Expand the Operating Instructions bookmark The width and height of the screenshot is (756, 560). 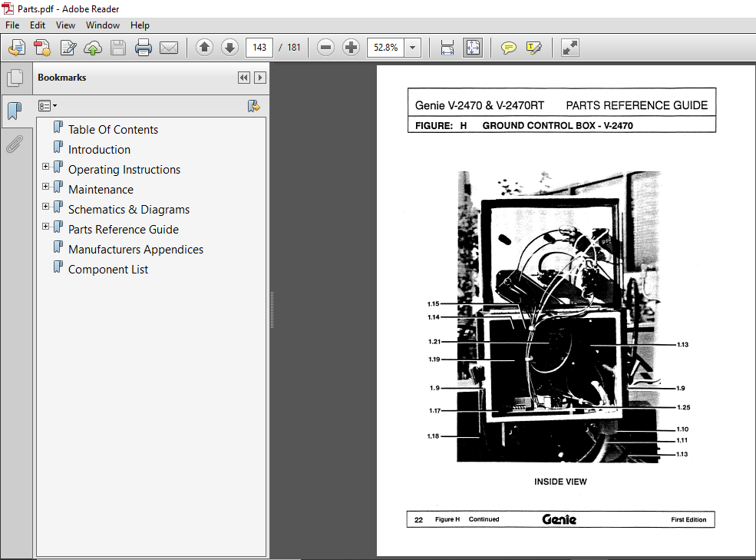click(46, 167)
